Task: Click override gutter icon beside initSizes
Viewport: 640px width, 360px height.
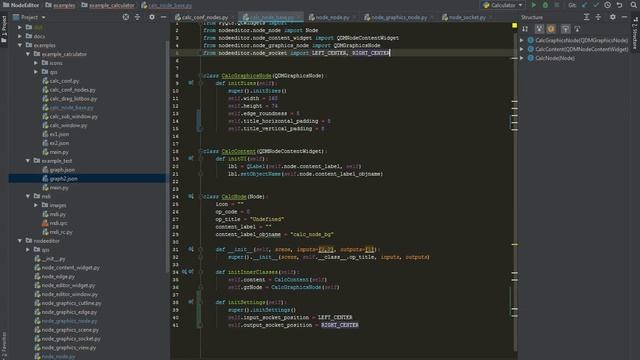Action: pyautogui.click(x=191, y=83)
